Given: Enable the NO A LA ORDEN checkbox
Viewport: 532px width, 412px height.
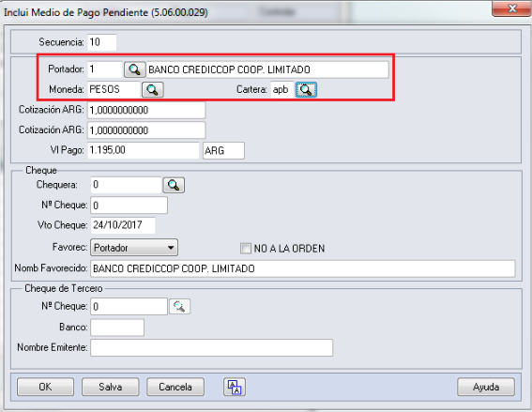Looking at the screenshot, I should pos(245,249).
